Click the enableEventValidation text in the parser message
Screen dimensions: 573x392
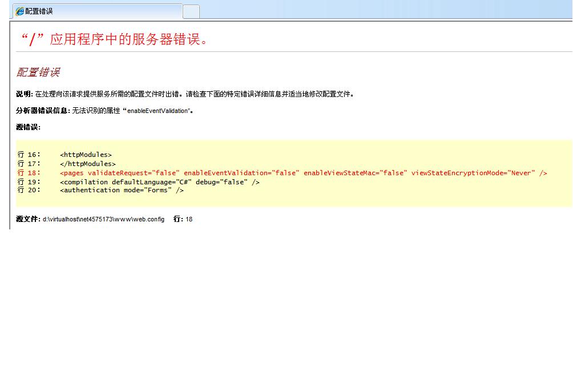(158, 111)
